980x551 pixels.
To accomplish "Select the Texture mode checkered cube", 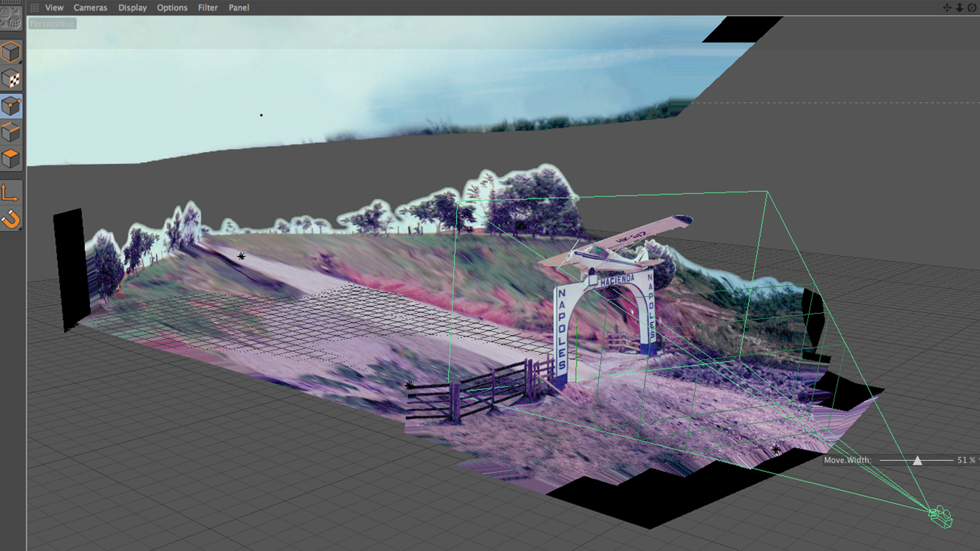I will click(11, 79).
